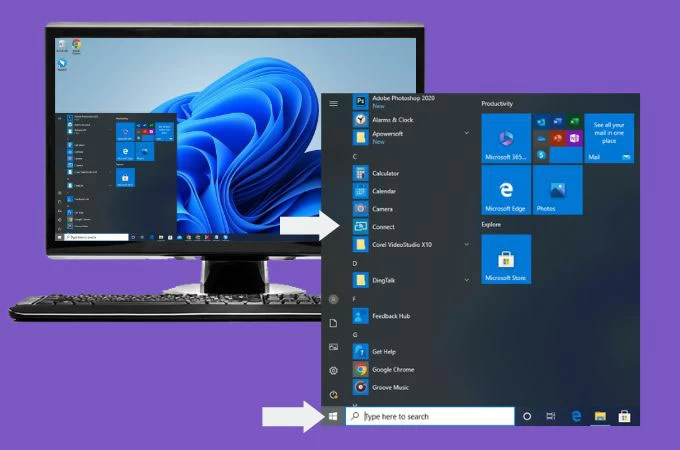Screen dimensions: 680x450
Task: Open Pictures icon in Start sidebar
Action: tap(333, 347)
